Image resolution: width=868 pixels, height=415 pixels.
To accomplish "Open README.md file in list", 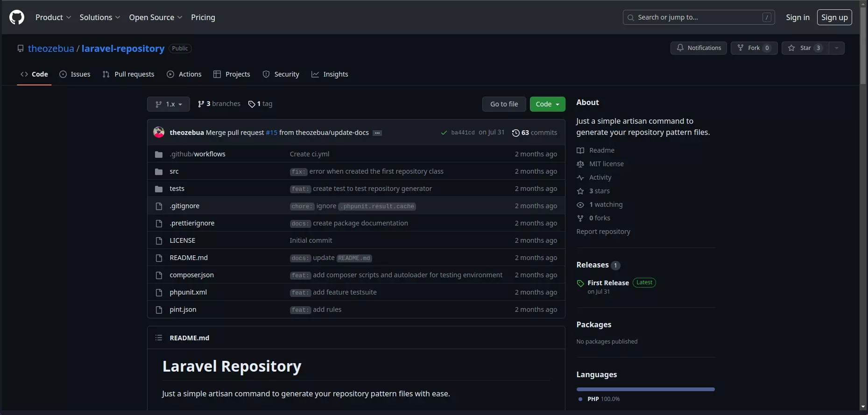I will (189, 258).
